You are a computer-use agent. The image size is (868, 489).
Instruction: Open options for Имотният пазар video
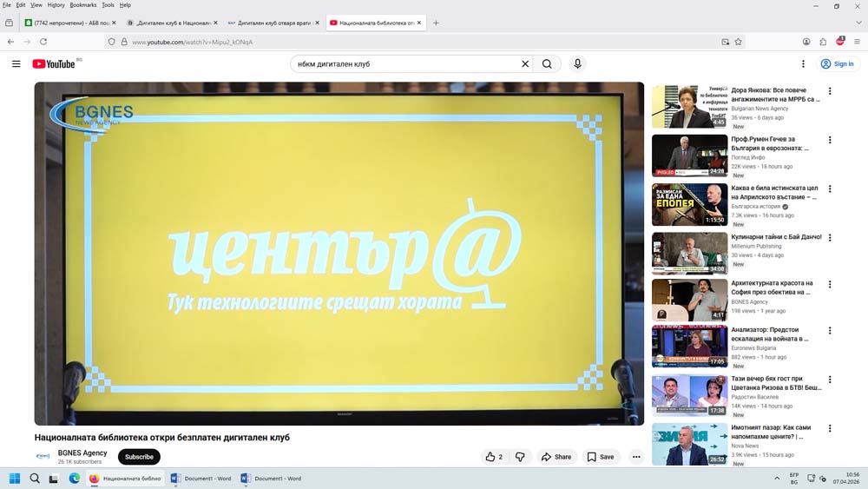pos(829,428)
